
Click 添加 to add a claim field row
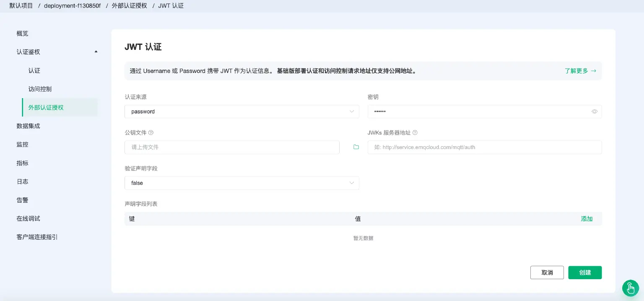(586, 218)
